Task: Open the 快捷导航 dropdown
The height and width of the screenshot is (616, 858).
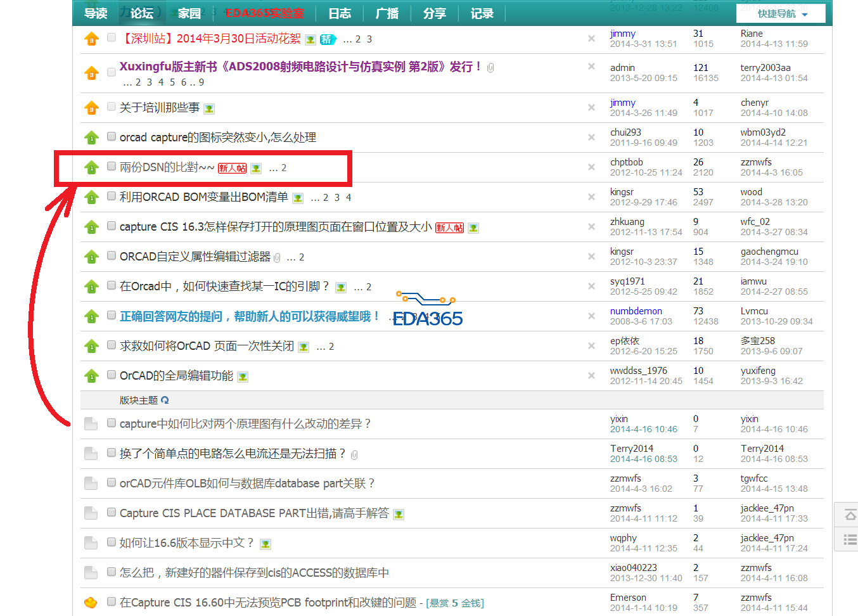Action: 781,13
